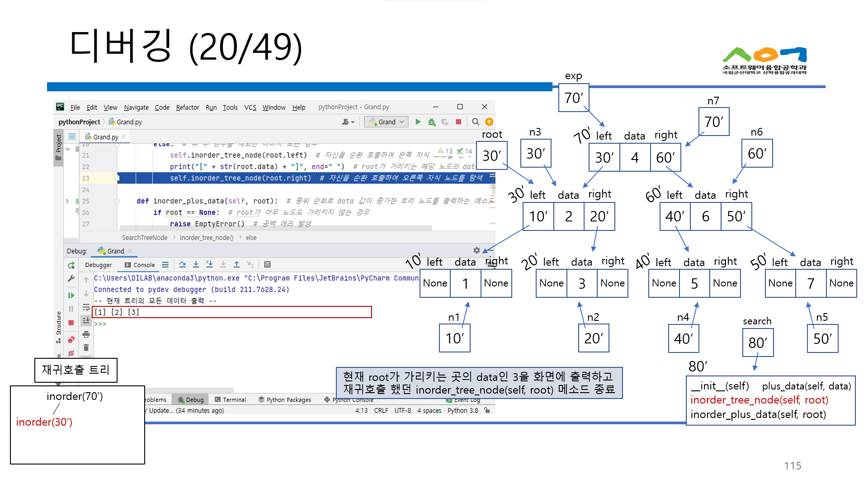Open the Refactor menu
Screen dimensions: 868x488
(187, 108)
